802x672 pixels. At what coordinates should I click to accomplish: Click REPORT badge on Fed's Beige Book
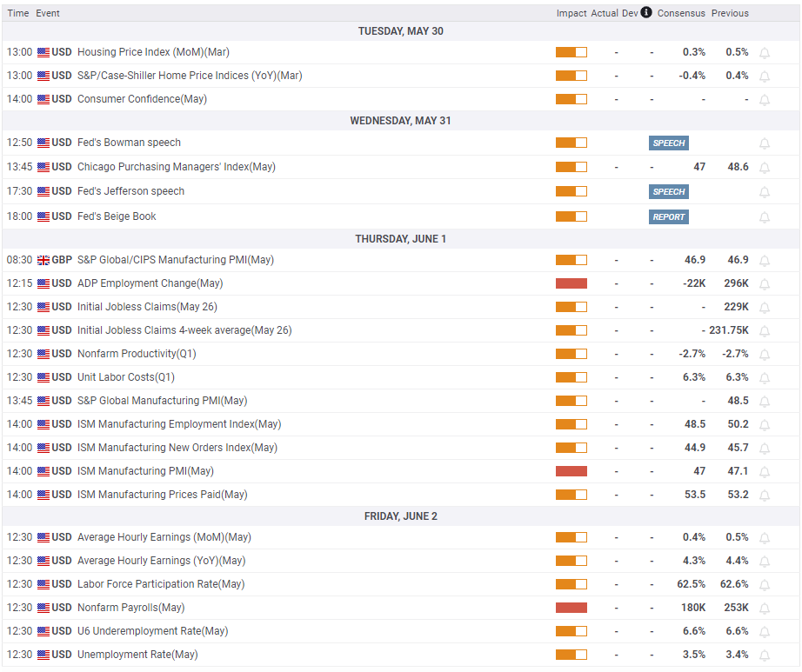[669, 216]
